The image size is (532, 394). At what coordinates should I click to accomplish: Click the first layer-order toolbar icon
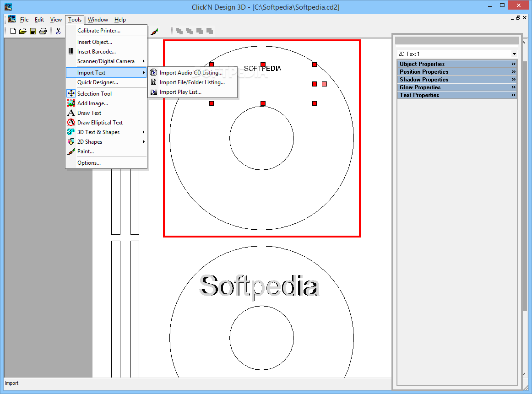179,31
